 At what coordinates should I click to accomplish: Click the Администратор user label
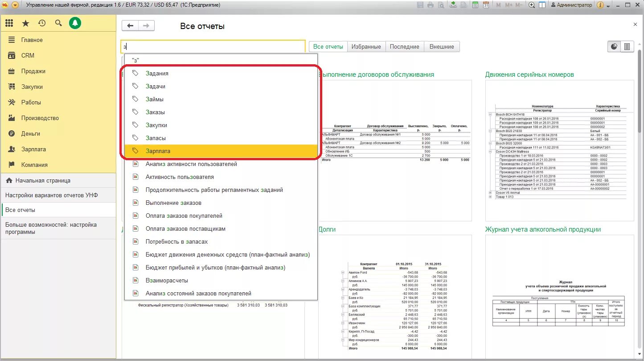point(572,5)
